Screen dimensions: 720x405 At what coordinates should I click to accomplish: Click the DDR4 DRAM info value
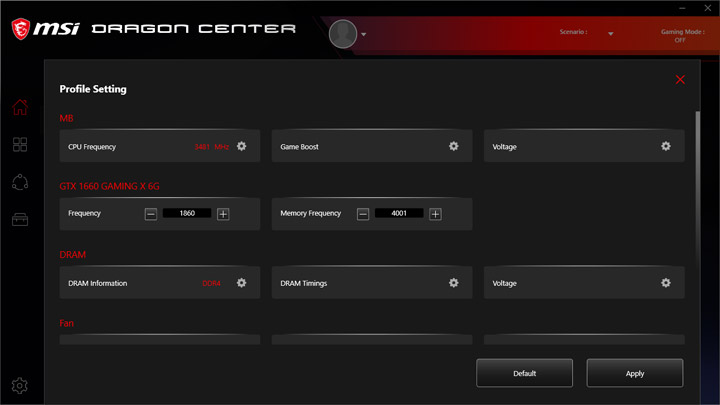(211, 283)
